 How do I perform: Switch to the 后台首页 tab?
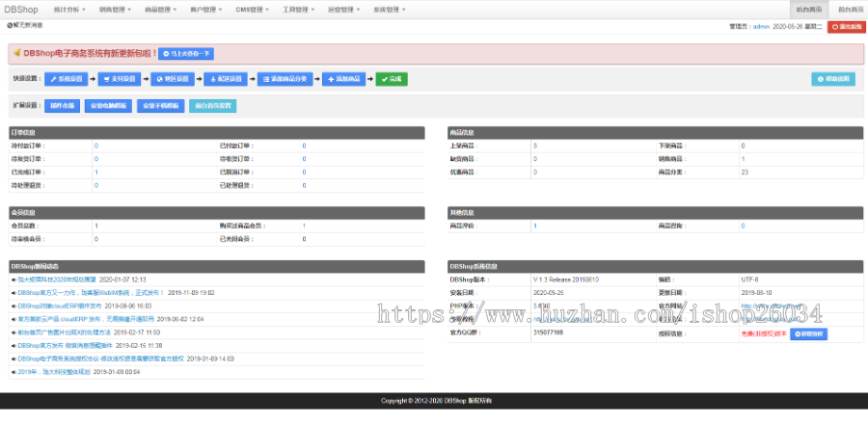[x=809, y=10]
